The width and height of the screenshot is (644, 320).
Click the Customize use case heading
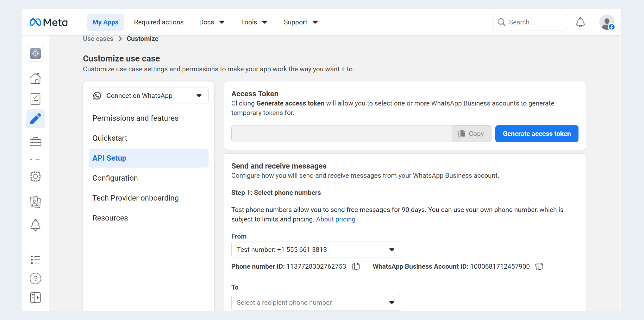[122, 59]
